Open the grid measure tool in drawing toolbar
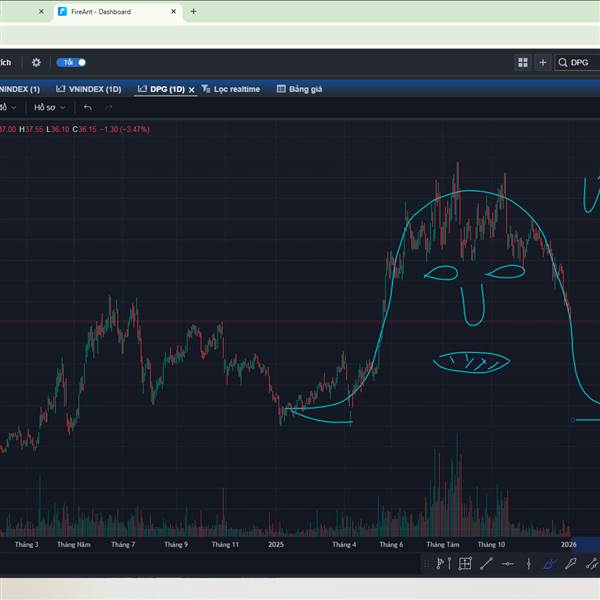This screenshot has height=600, width=600. pyautogui.click(x=465, y=564)
